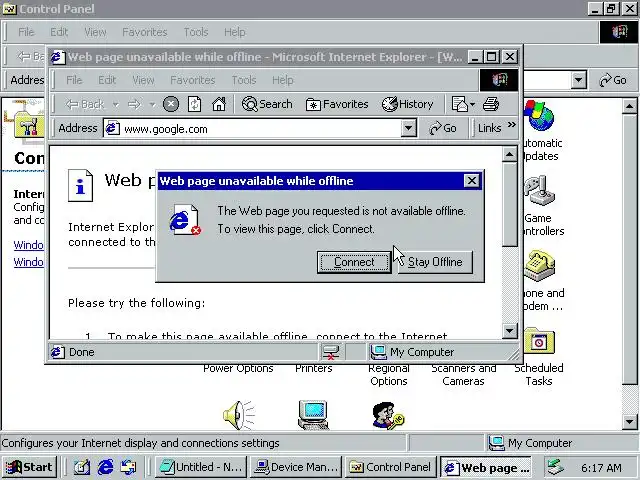Switch to Device Manager taskbar button

(x=296, y=467)
